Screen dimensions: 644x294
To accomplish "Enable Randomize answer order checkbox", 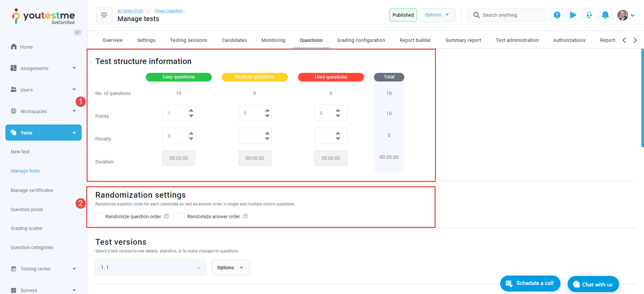I will tap(181, 216).
